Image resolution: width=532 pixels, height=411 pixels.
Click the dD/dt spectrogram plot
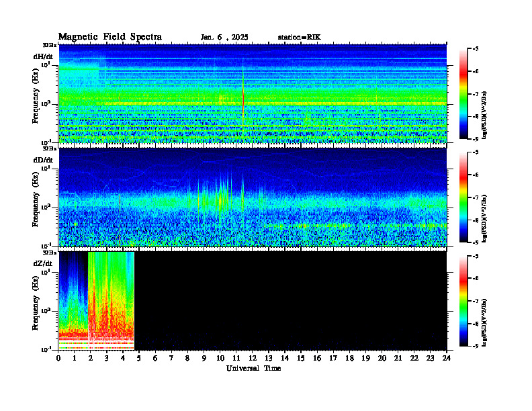(253, 197)
